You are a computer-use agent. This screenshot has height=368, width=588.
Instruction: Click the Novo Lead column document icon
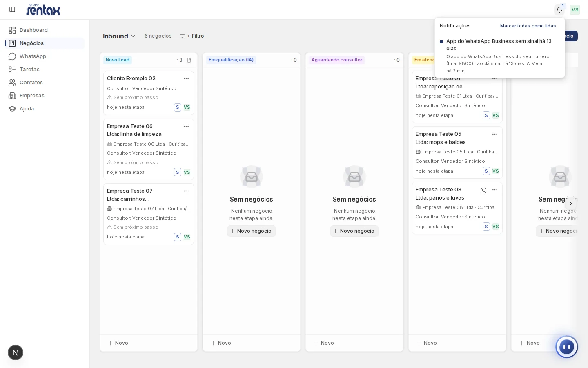(x=189, y=60)
